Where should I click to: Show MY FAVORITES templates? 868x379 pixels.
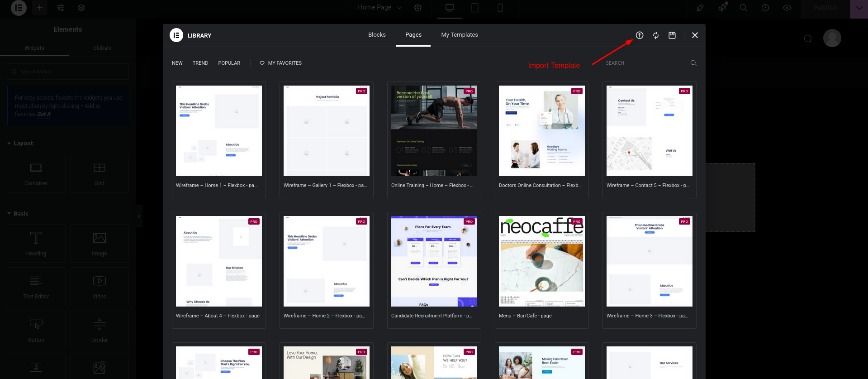click(x=281, y=63)
